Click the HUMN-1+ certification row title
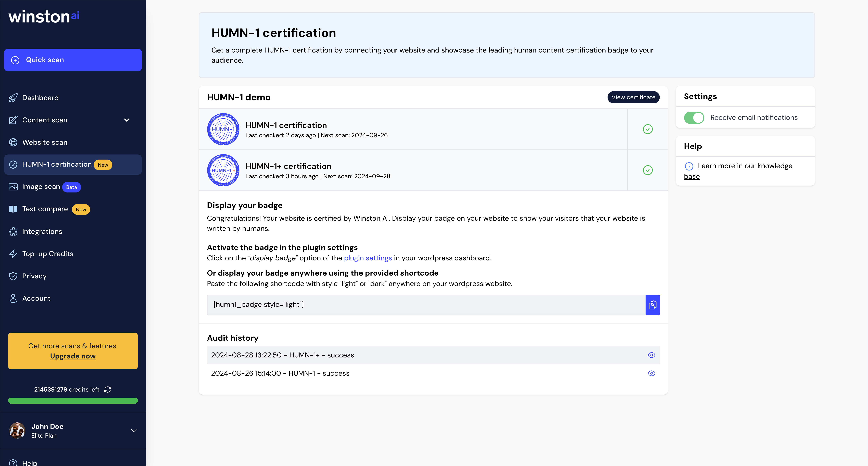 point(288,166)
